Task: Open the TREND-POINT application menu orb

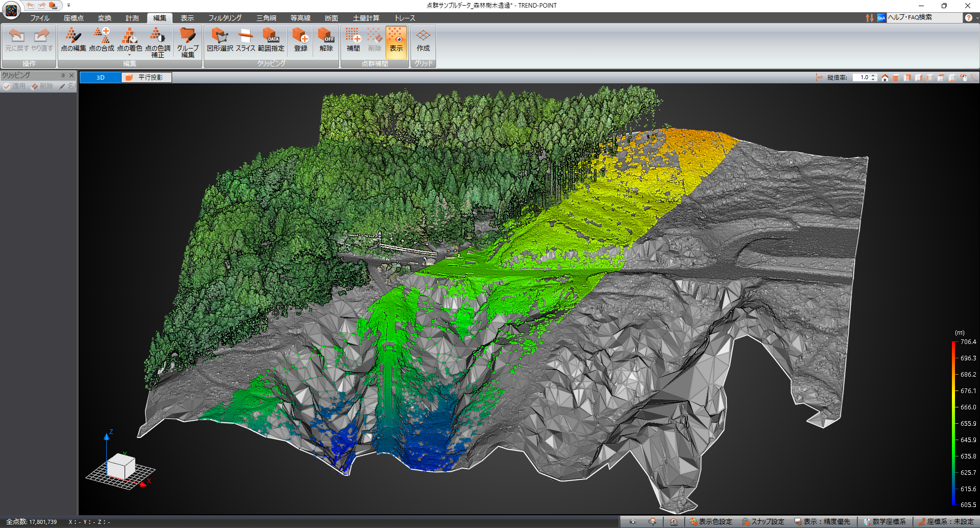Action: coord(11,10)
